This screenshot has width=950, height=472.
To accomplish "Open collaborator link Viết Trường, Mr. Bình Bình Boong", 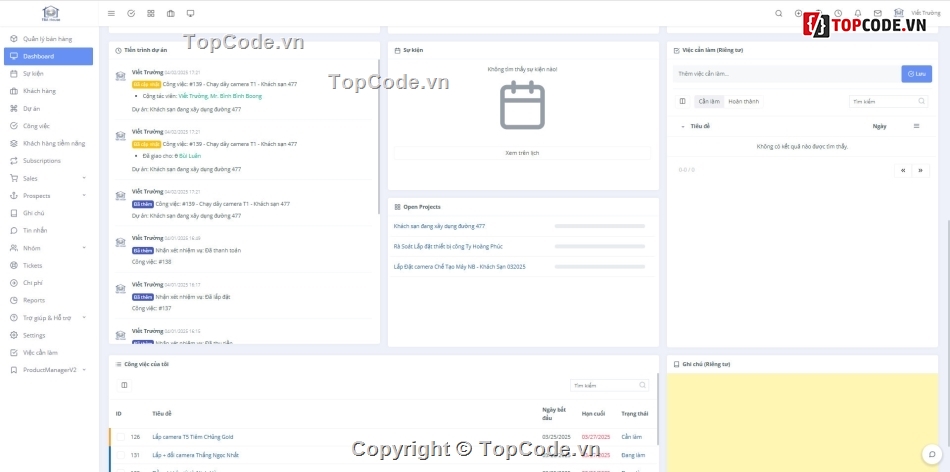I will tap(220, 96).
